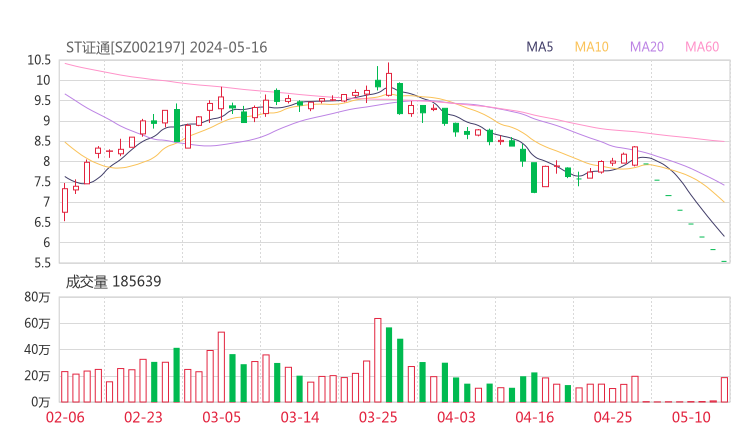
Task: Click the last volume bar at far right
Action: point(724,390)
